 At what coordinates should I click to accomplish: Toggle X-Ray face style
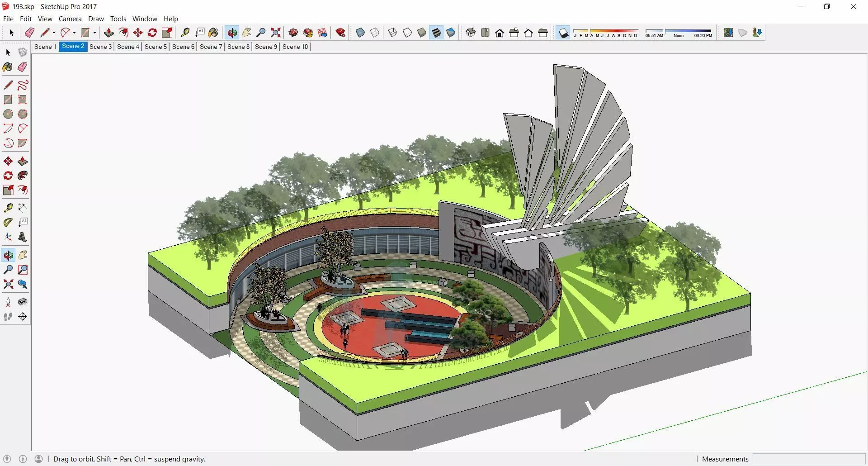[x=360, y=33]
